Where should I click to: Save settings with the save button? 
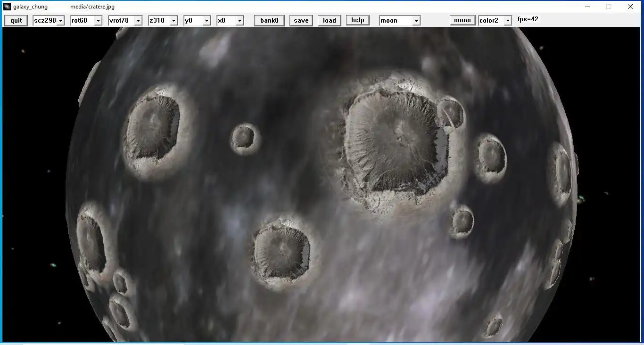click(301, 20)
